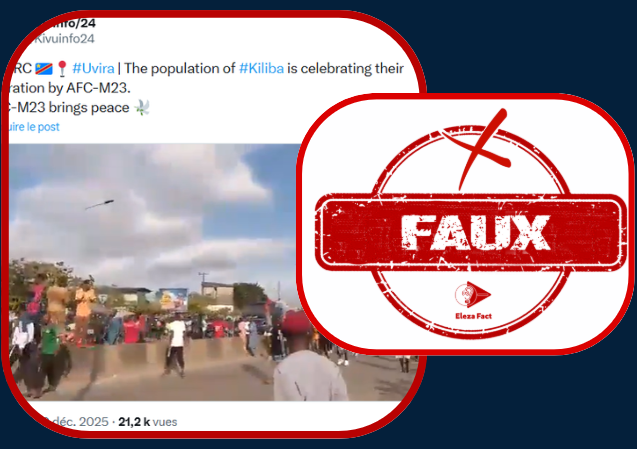Click the red location pin emoji
The width and height of the screenshot is (637, 449).
pos(62,69)
